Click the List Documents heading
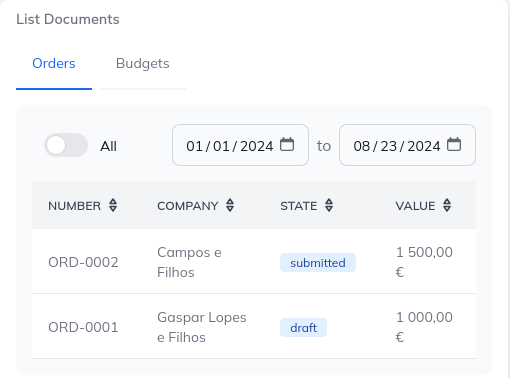The width and height of the screenshot is (510, 378). (68, 19)
